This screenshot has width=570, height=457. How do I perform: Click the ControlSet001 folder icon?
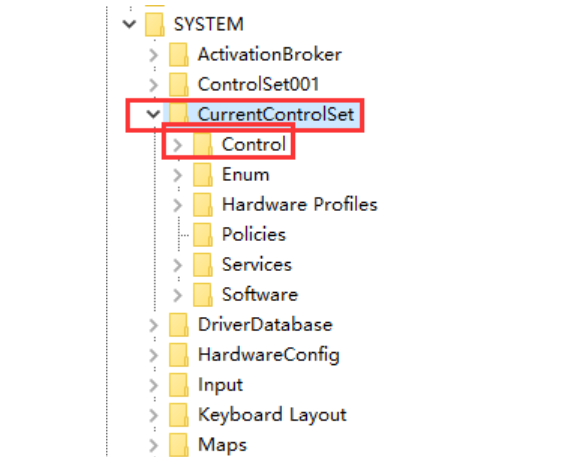click(178, 85)
